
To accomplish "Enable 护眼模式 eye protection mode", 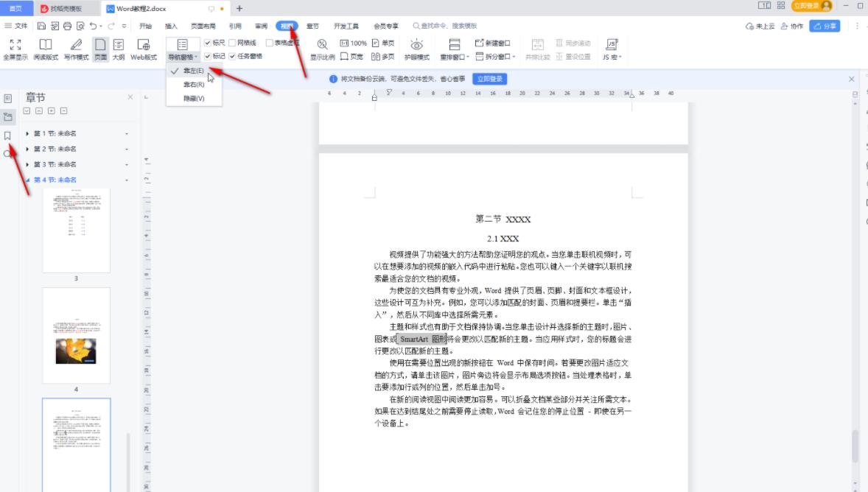I will [x=416, y=49].
